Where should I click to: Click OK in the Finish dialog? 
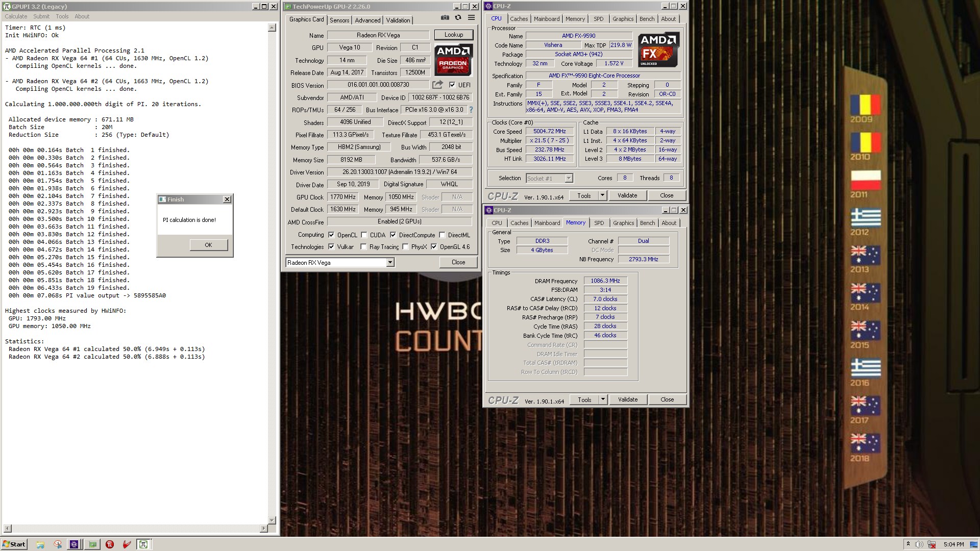pos(208,245)
